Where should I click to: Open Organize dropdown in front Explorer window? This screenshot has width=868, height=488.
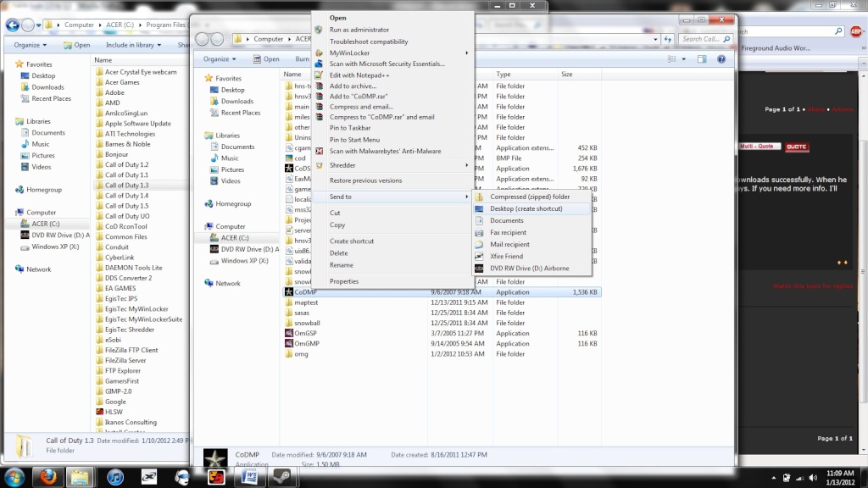pyautogui.click(x=220, y=59)
